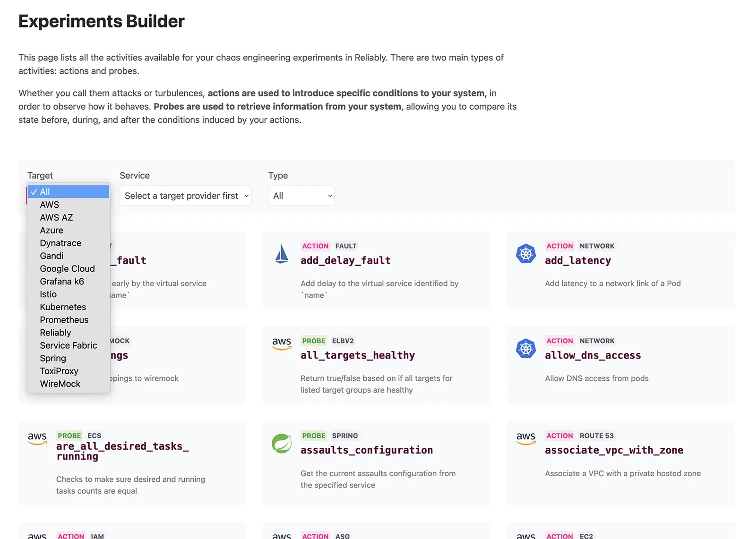The height and width of the screenshot is (539, 756).
Task: Click the Kubernetes icon on allow_dns_access card
Action: [x=526, y=349]
